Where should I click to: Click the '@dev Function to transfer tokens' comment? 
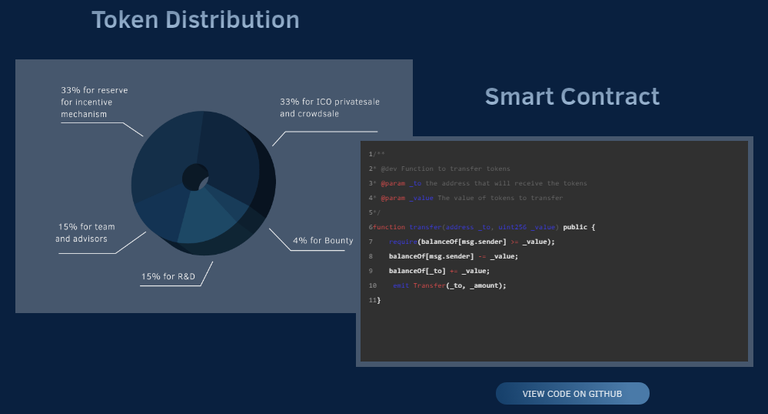tap(445, 169)
